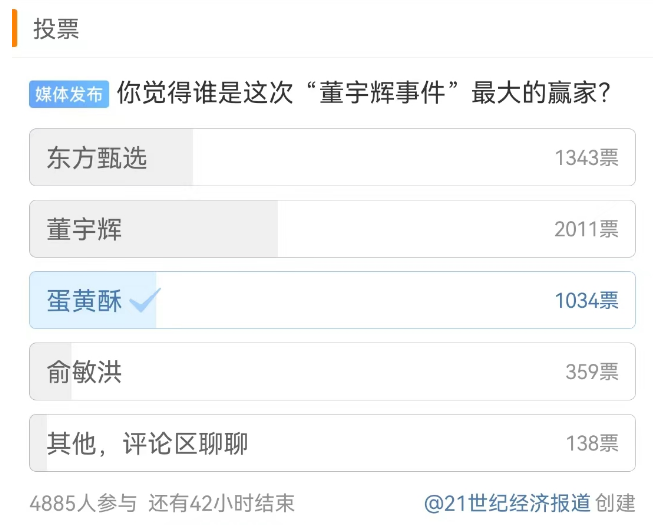The width and height of the screenshot is (657, 525).
Task: Click the poll question about 董宇辉事件
Action: pyautogui.click(x=364, y=95)
